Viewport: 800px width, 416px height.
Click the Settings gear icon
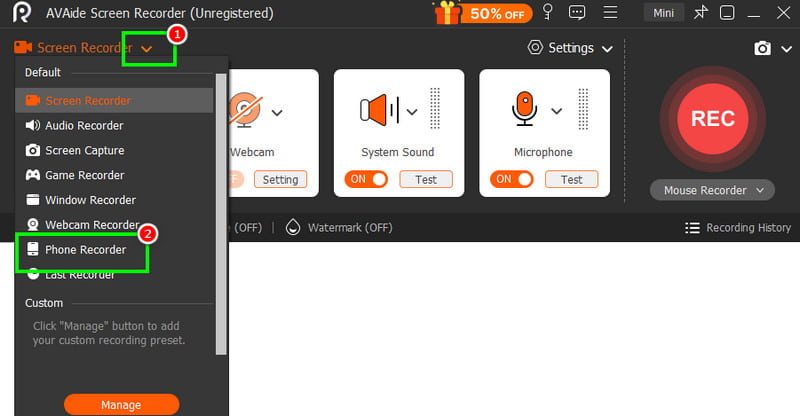[x=535, y=47]
